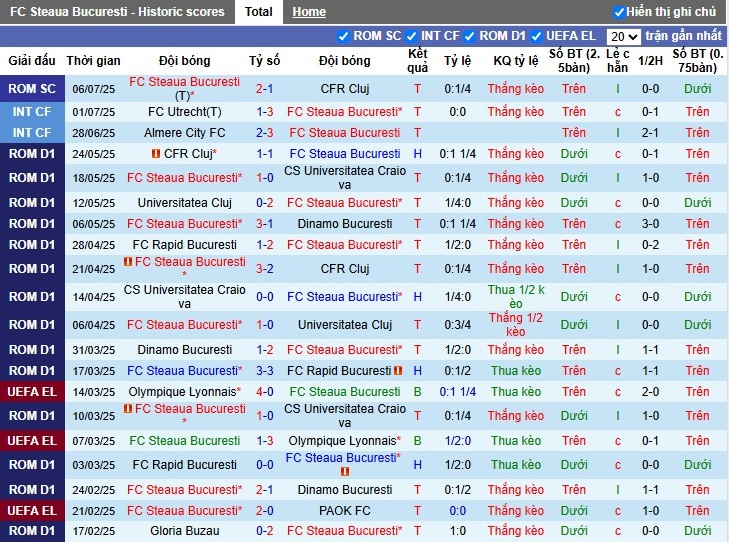This screenshot has width=729, height=542.
Task: Uncheck the INT CF league filter
Action: [411, 36]
